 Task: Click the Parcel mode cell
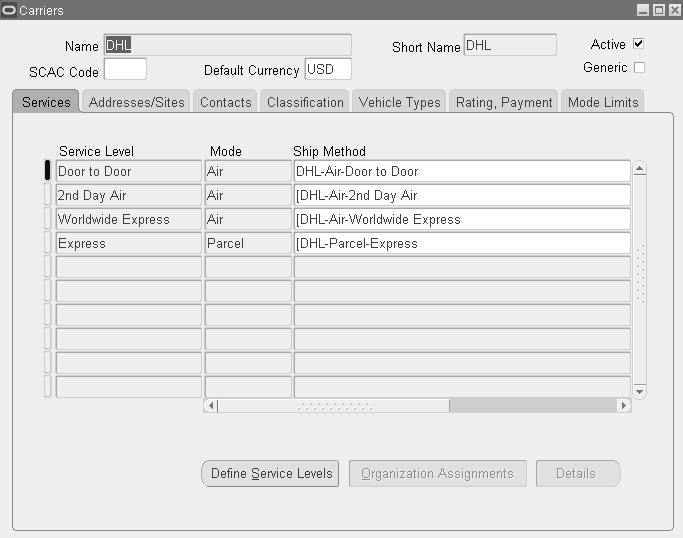(x=248, y=243)
